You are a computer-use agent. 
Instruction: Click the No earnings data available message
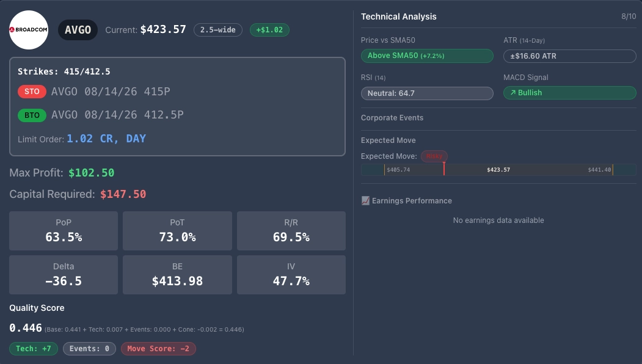coord(498,220)
